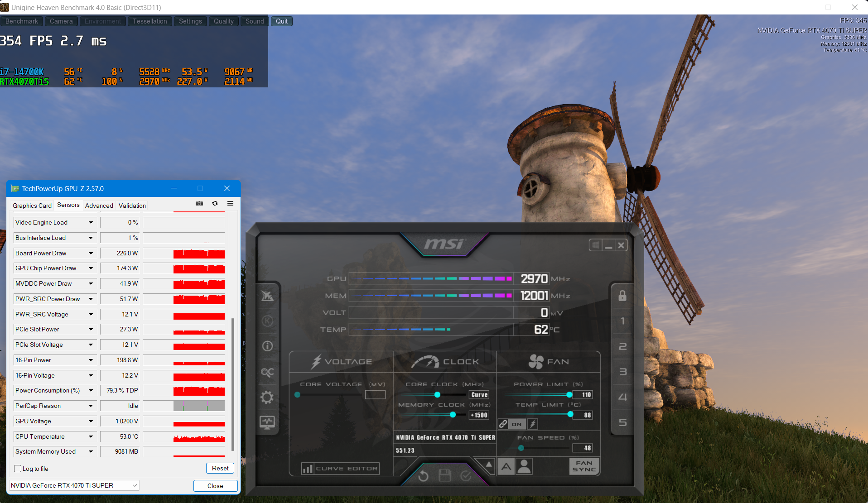Open the Sound menu in Heaven

(x=255, y=21)
